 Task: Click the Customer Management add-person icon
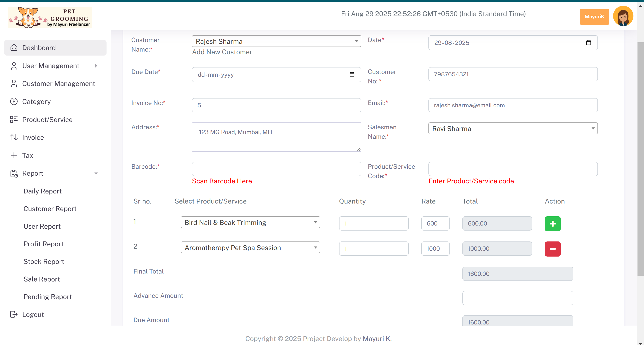(14, 83)
